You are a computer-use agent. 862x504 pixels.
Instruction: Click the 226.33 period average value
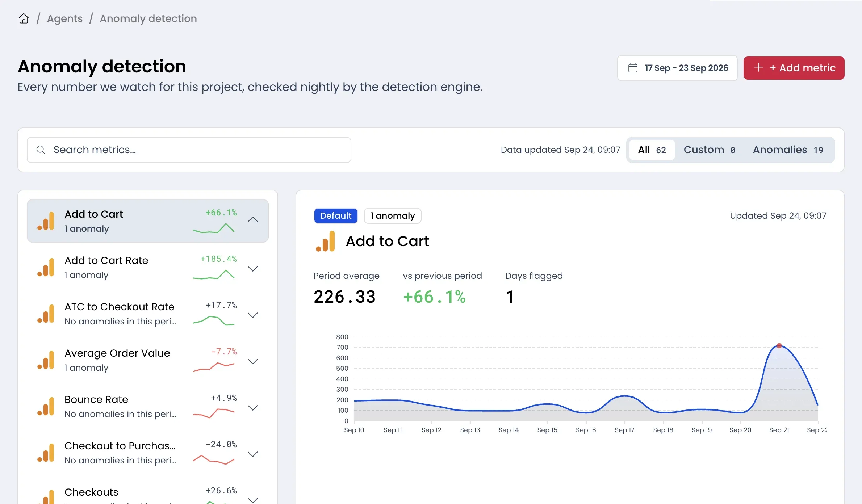(344, 297)
